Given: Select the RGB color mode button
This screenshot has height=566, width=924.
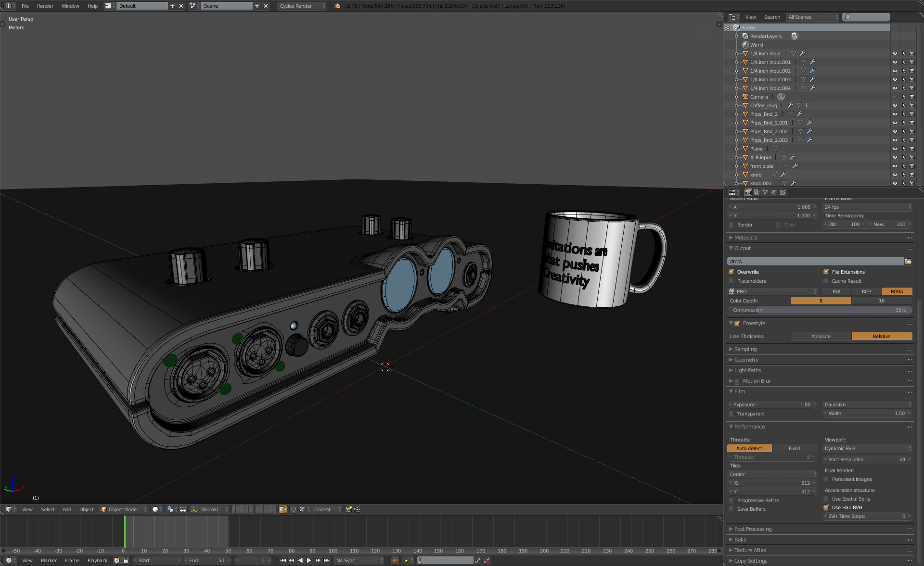Looking at the screenshot, I should (x=866, y=291).
